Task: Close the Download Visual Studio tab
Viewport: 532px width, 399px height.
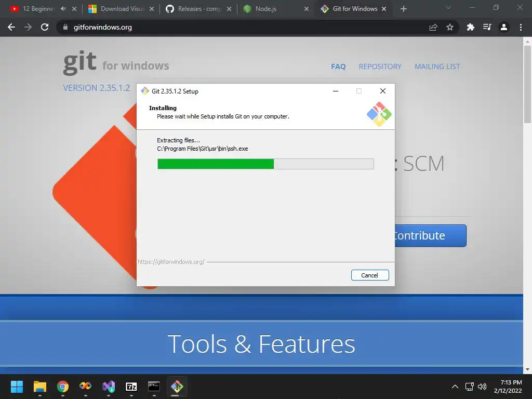Action: tap(152, 9)
